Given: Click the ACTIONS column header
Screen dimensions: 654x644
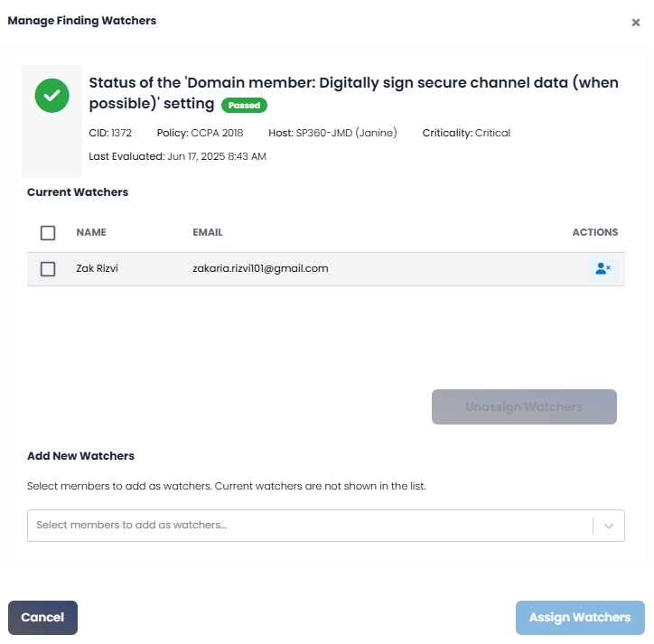Looking at the screenshot, I should [x=594, y=232].
